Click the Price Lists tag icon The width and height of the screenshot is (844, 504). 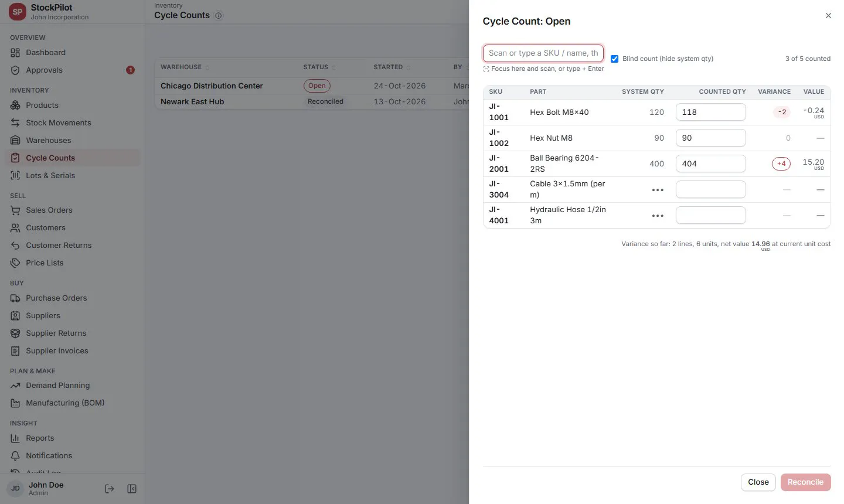pyautogui.click(x=15, y=263)
